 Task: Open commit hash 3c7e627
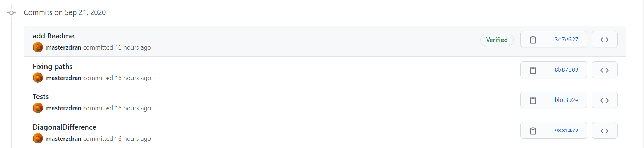[x=566, y=40]
